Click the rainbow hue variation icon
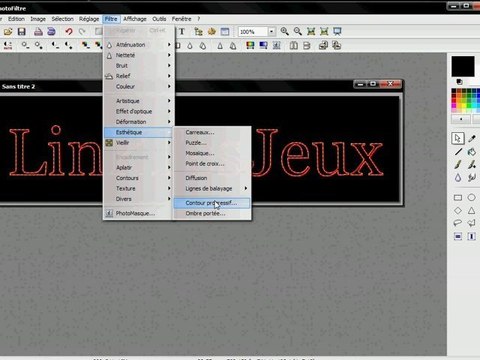Image resolution: width=480 pixels, height=360 pixels. (x=250, y=45)
